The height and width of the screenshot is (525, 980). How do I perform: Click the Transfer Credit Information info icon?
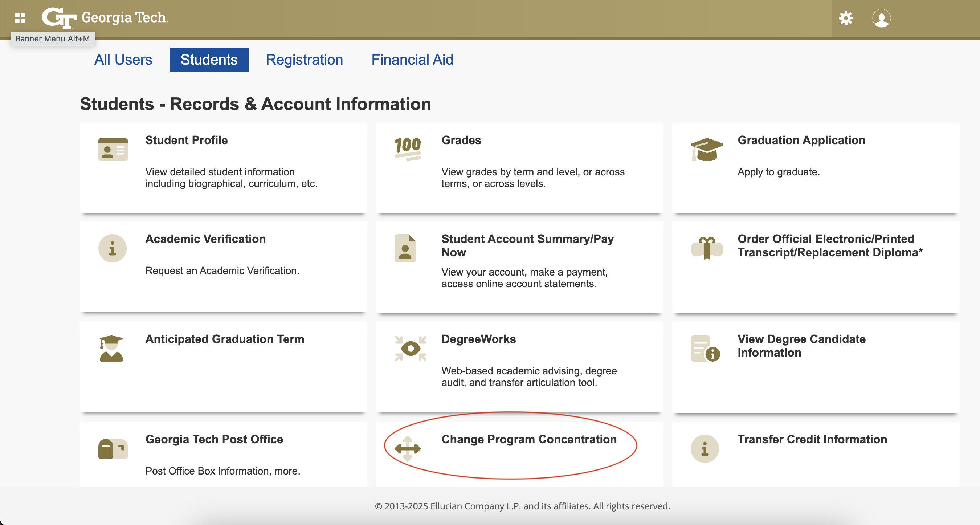pyautogui.click(x=705, y=448)
